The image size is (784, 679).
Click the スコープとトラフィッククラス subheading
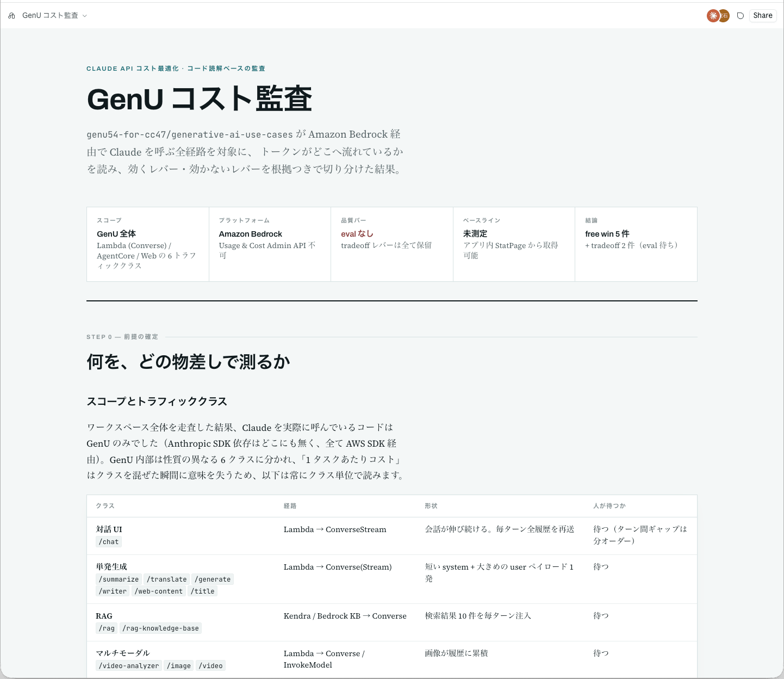click(x=157, y=402)
